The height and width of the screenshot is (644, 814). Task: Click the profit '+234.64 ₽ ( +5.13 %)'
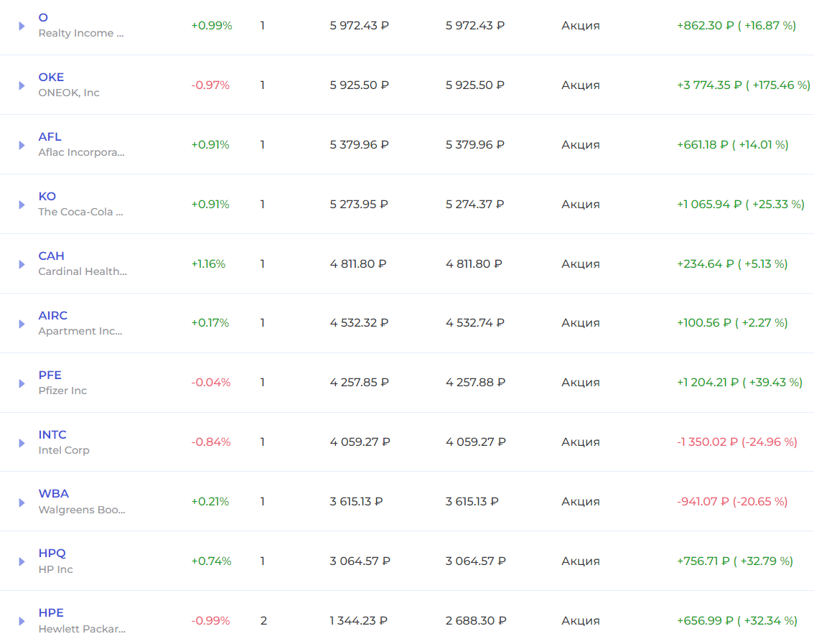732,263
